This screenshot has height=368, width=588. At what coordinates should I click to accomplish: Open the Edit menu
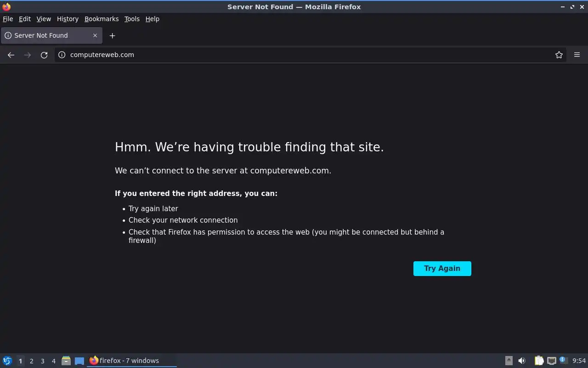tap(25, 19)
